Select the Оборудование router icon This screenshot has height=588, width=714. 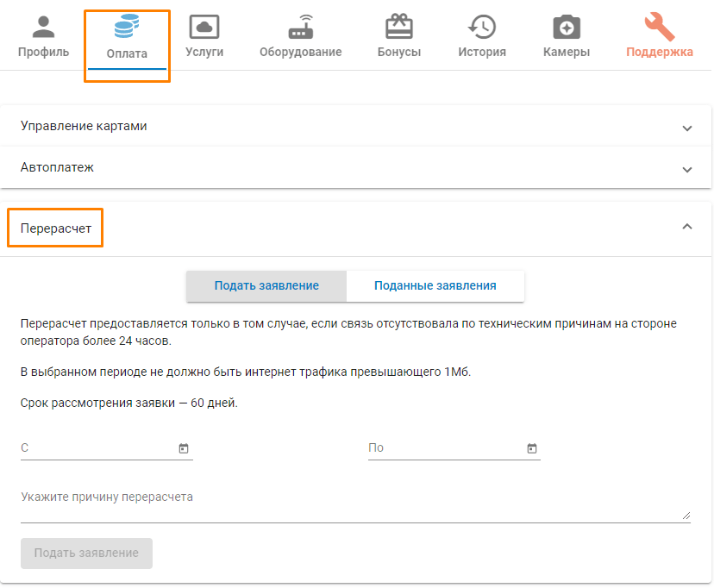pos(301,27)
